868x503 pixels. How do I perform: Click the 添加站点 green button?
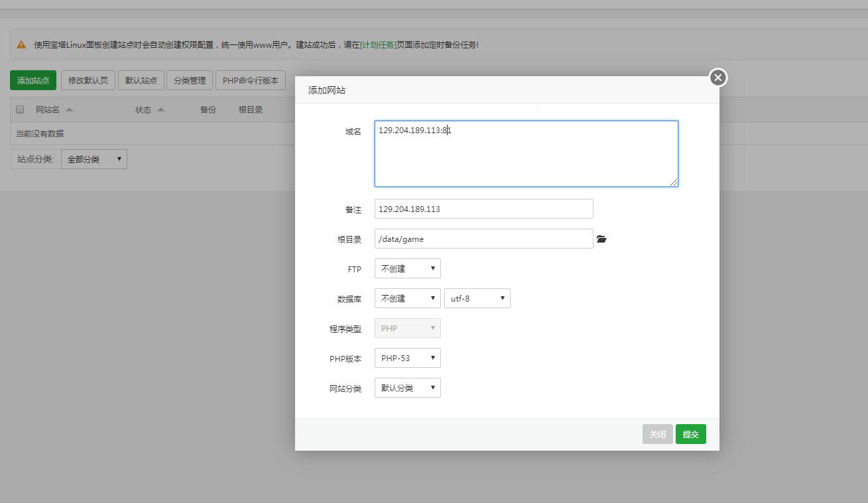point(33,80)
